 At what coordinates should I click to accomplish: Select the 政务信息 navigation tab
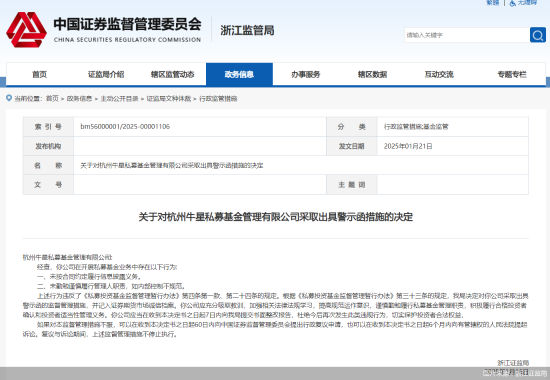(x=239, y=74)
